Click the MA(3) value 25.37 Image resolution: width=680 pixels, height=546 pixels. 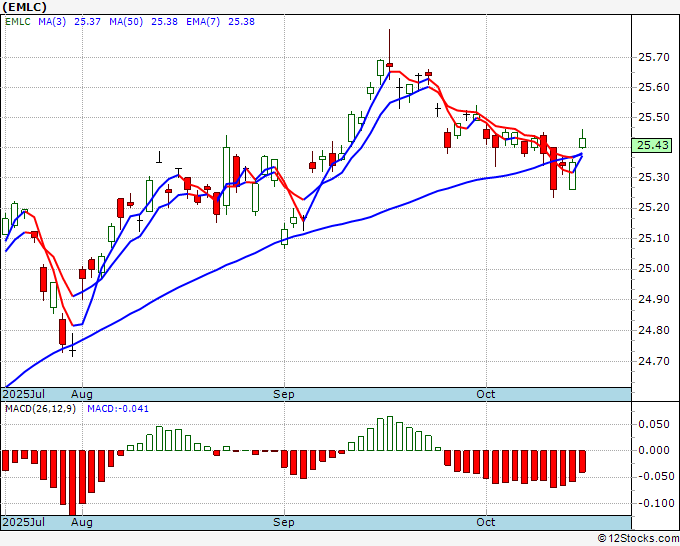coord(87,22)
